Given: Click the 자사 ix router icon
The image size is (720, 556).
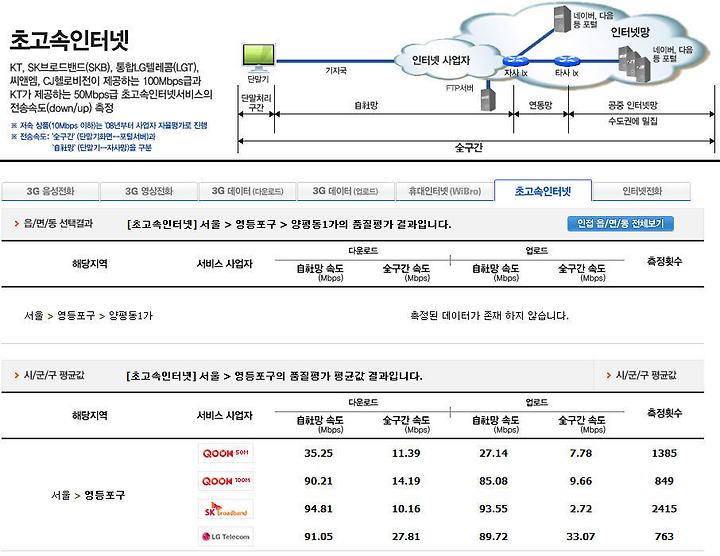Looking at the screenshot, I should 516,61.
